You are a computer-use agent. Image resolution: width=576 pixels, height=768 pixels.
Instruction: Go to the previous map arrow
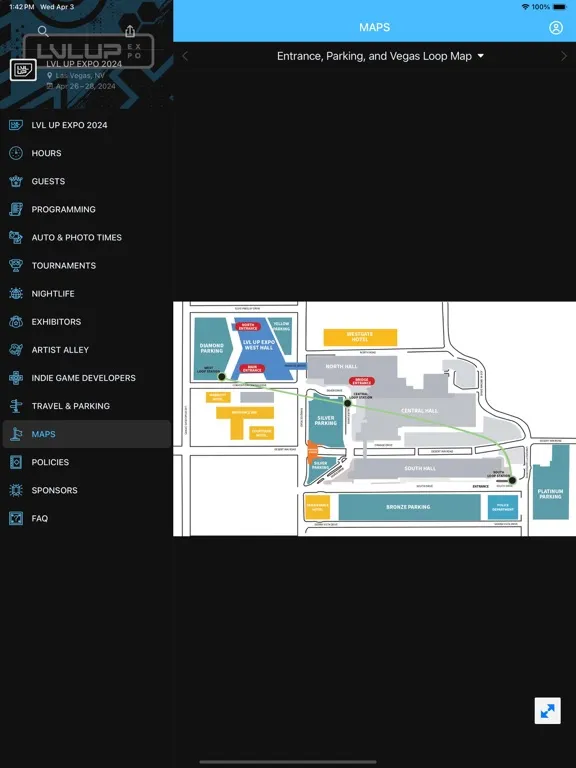point(185,56)
